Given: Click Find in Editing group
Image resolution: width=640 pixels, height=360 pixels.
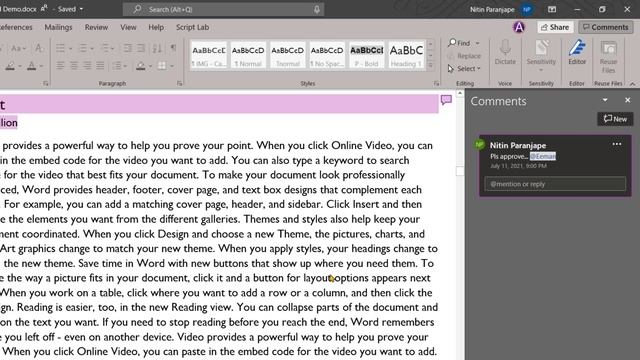Looking at the screenshot, I should click(x=459, y=43).
